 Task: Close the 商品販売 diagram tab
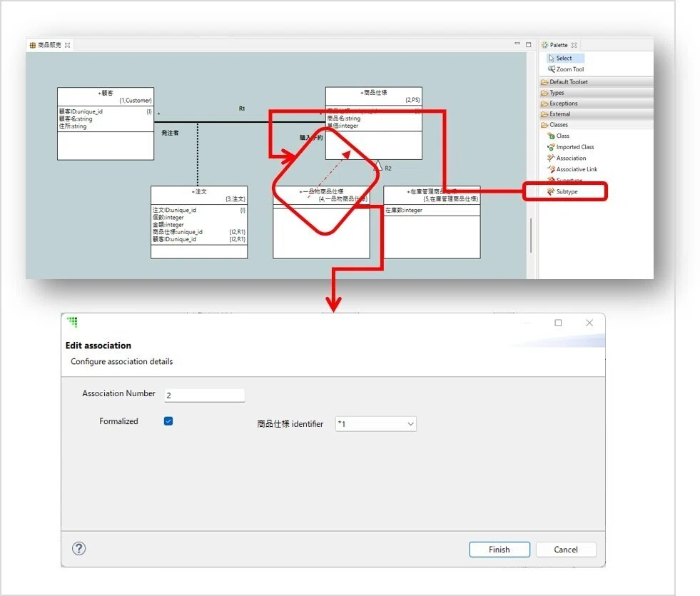[67, 45]
